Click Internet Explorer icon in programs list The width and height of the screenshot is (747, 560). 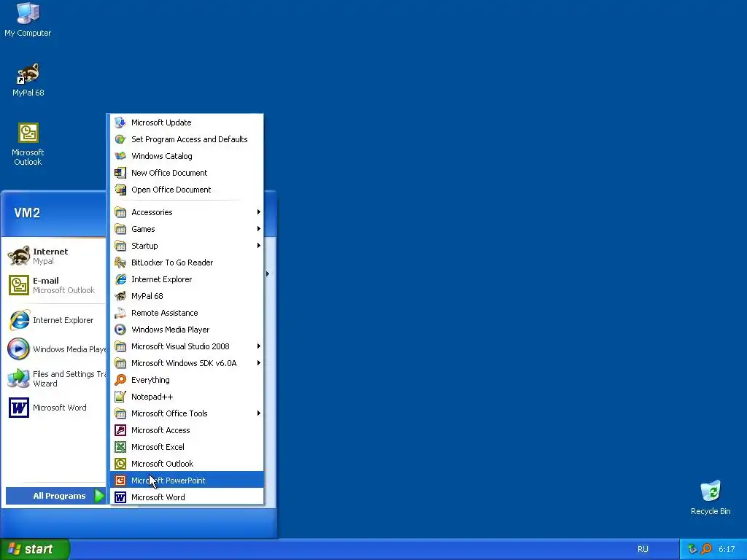pos(120,279)
